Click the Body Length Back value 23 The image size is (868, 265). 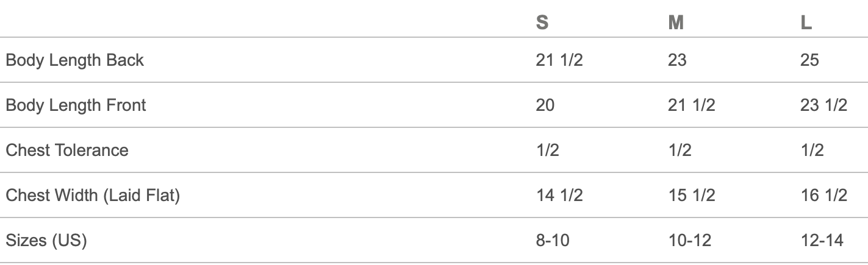click(678, 60)
